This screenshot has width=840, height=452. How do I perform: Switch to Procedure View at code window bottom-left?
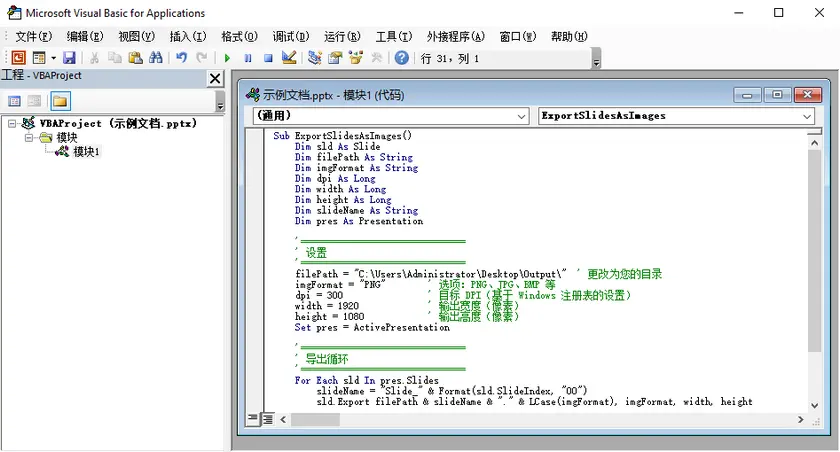pyautogui.click(x=253, y=418)
